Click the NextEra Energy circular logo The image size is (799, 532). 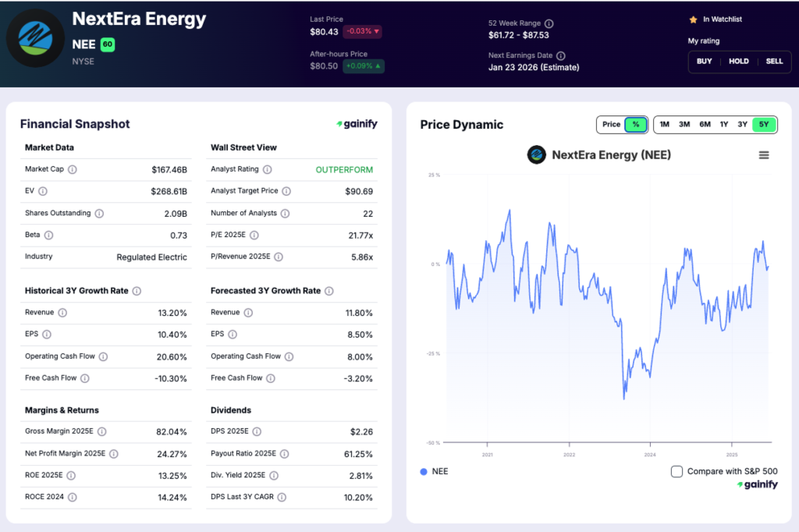coord(34,37)
